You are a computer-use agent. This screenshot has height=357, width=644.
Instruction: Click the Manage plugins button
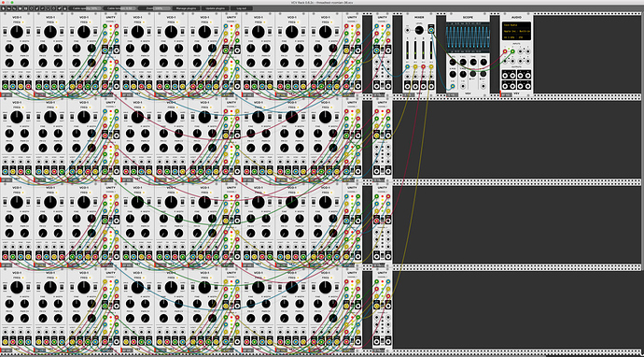click(186, 8)
